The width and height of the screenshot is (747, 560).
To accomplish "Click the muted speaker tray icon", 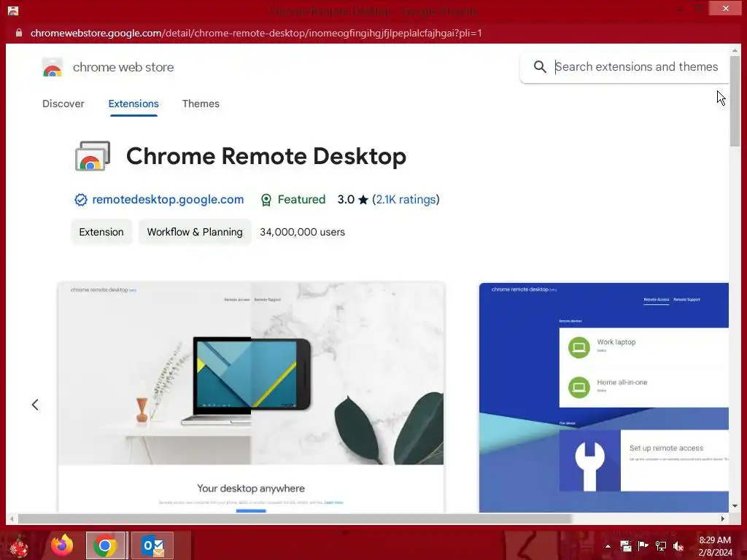I will click(678, 546).
